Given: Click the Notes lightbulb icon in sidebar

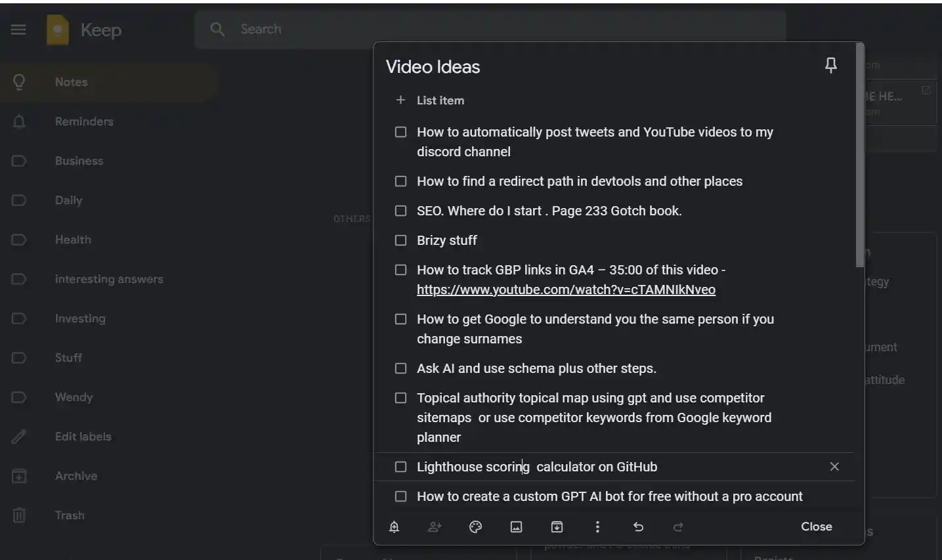Looking at the screenshot, I should (x=19, y=82).
